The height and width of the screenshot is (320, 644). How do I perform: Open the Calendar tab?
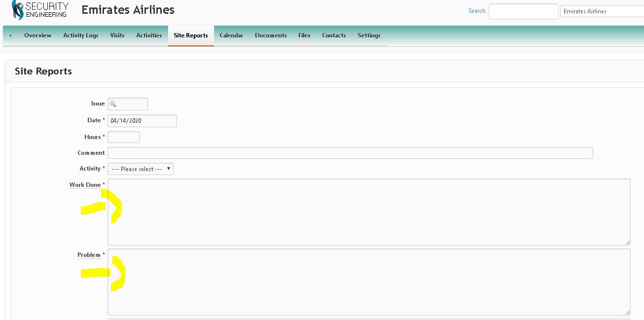click(231, 36)
